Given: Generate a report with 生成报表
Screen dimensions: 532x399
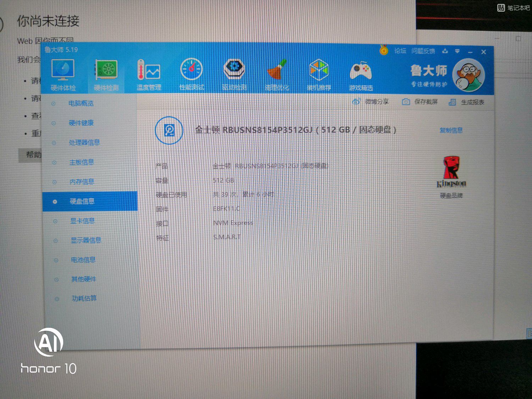Looking at the screenshot, I should (466, 102).
